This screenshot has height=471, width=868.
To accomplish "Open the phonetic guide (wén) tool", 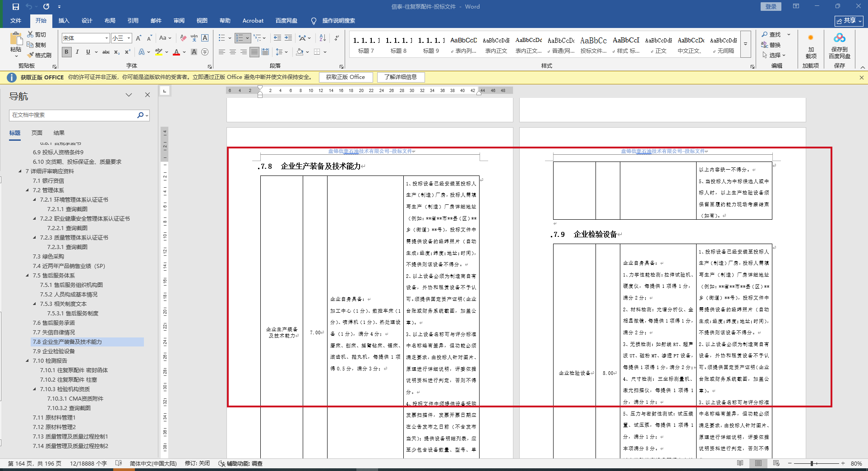I will tap(194, 38).
